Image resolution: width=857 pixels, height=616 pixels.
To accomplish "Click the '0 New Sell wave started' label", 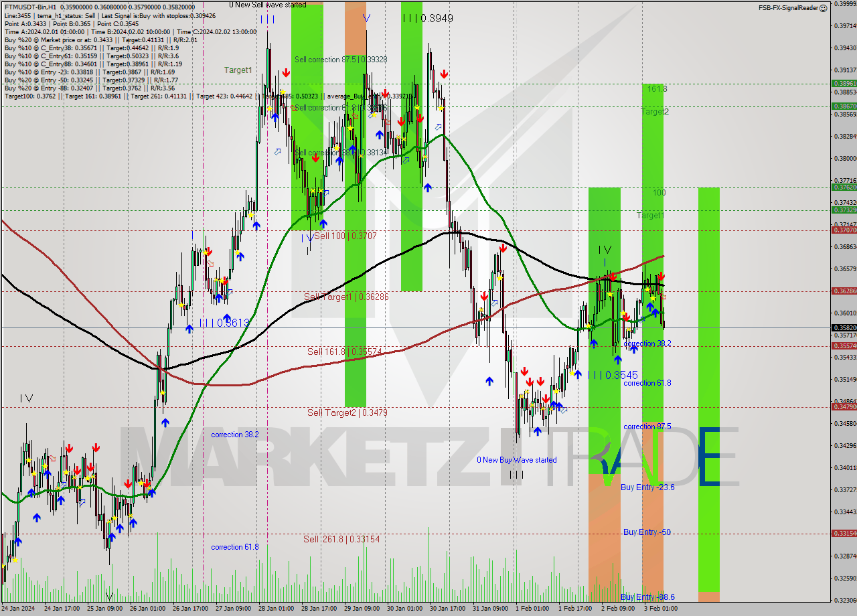I will (267, 5).
